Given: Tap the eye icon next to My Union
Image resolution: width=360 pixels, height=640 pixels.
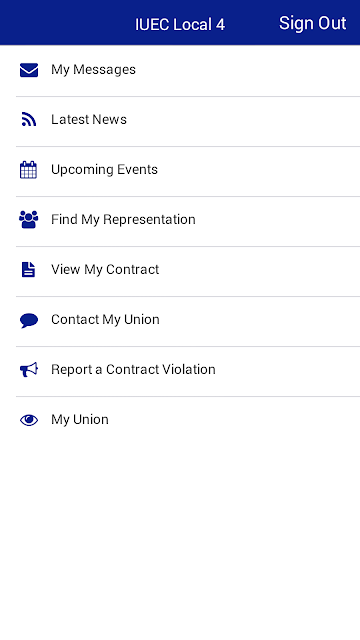Looking at the screenshot, I should (x=29, y=420).
